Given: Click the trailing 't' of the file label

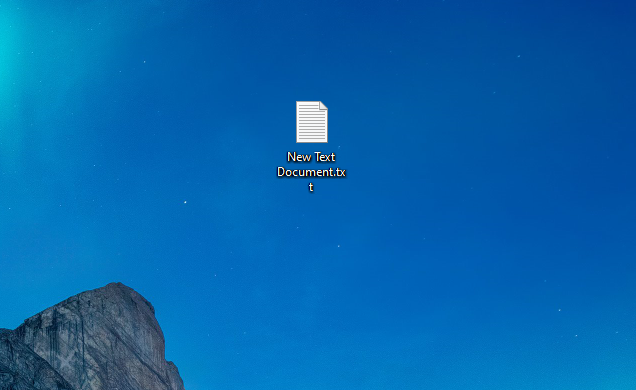Looking at the screenshot, I should click(x=311, y=187).
